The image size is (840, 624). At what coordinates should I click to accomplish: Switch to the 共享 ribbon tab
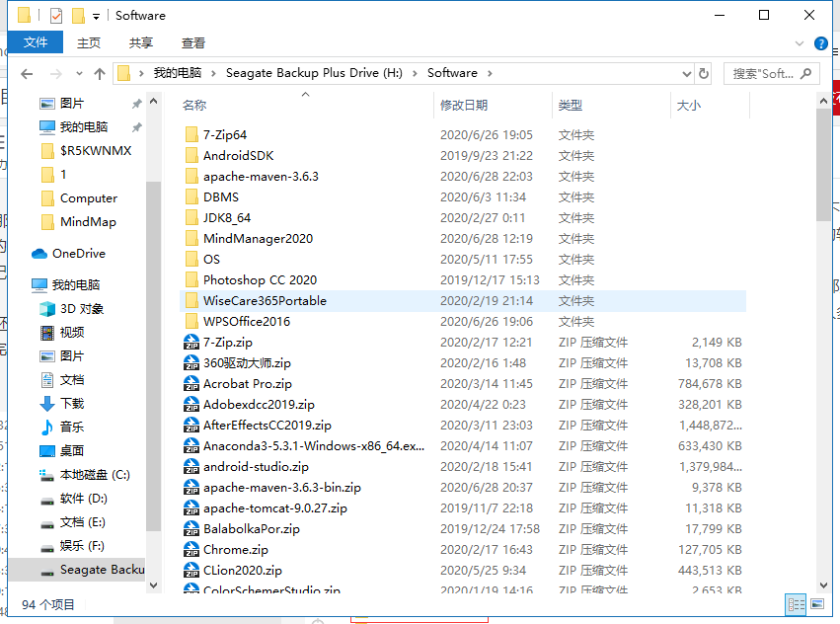(x=141, y=42)
